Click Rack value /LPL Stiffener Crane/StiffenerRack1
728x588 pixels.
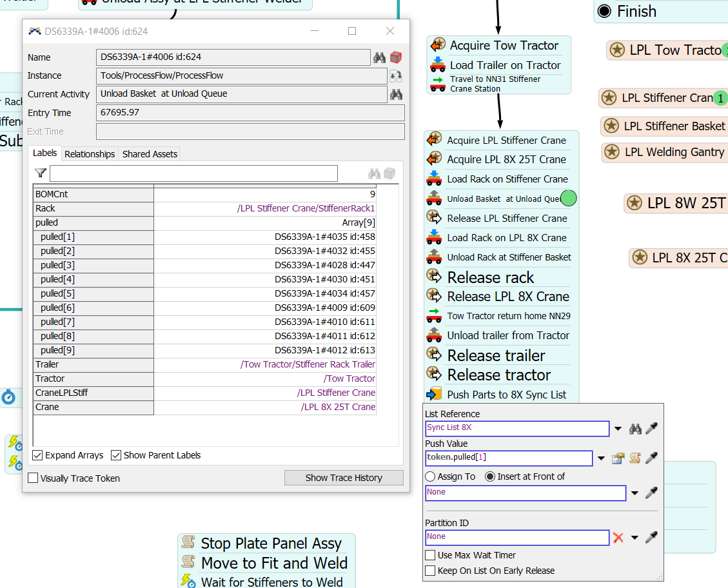[x=306, y=208]
